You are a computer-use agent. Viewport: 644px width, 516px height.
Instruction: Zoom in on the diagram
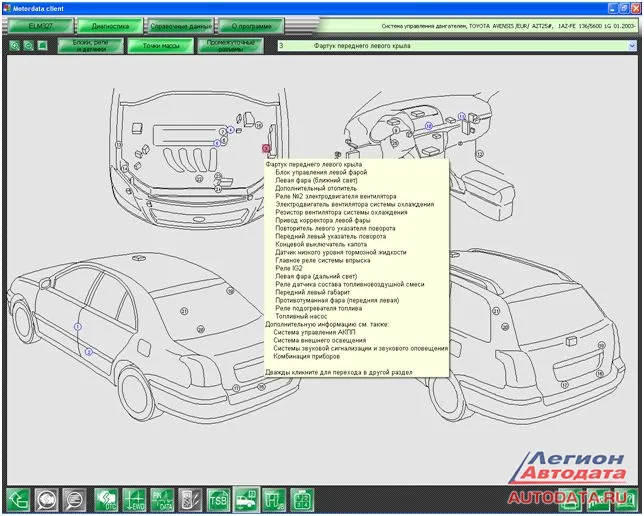(x=15, y=46)
